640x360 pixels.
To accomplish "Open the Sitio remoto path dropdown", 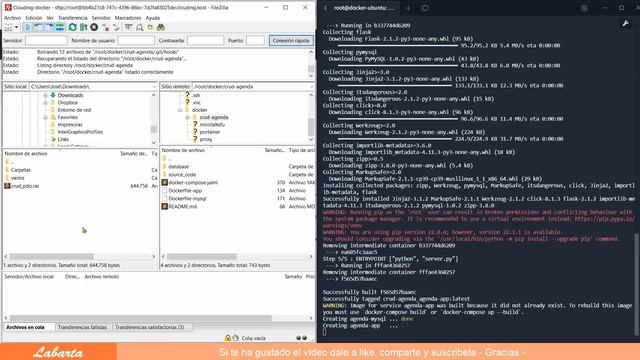I will click(x=311, y=87).
